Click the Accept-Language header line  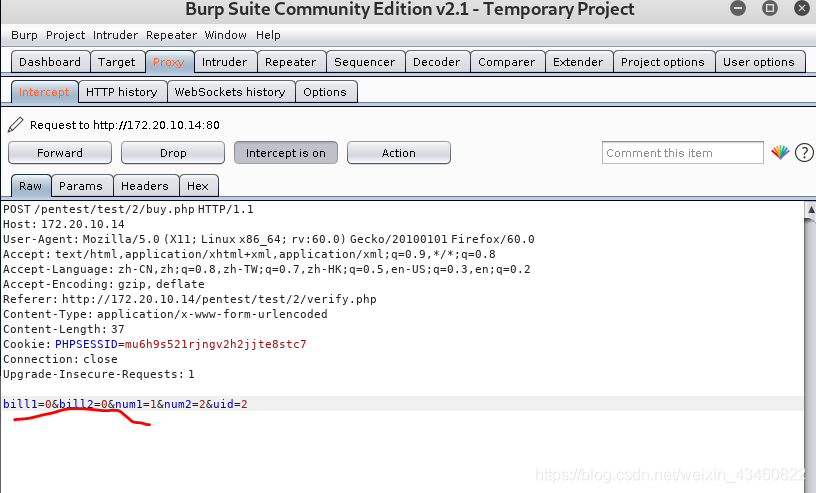click(x=266, y=269)
